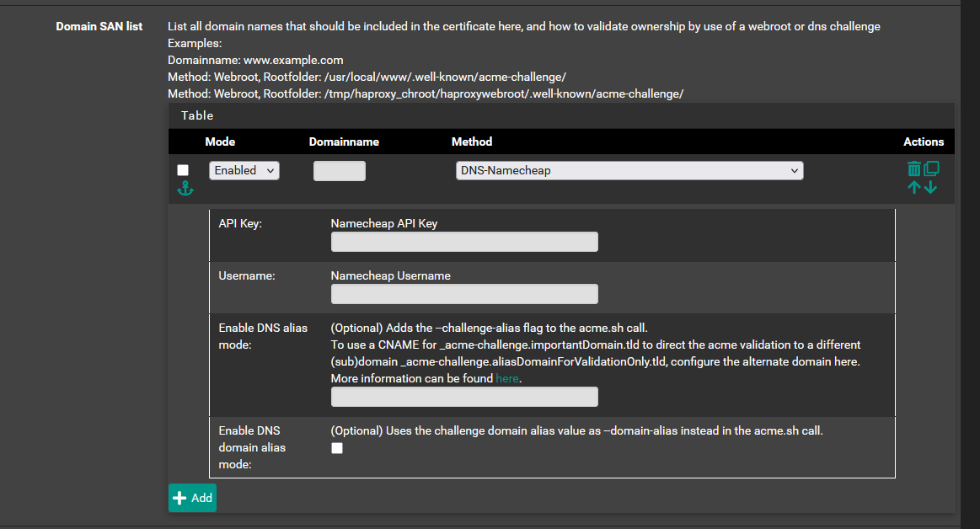Delete the domain SAN entry using the trash icon

pyautogui.click(x=915, y=168)
